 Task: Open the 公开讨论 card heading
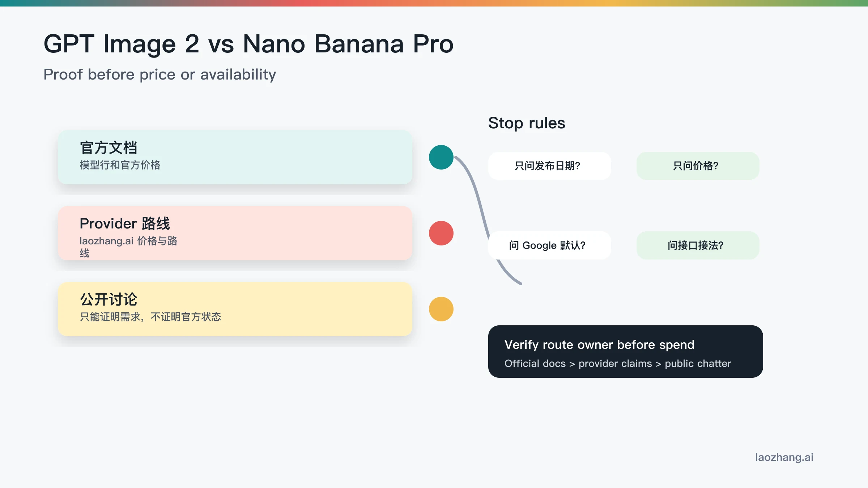(109, 300)
